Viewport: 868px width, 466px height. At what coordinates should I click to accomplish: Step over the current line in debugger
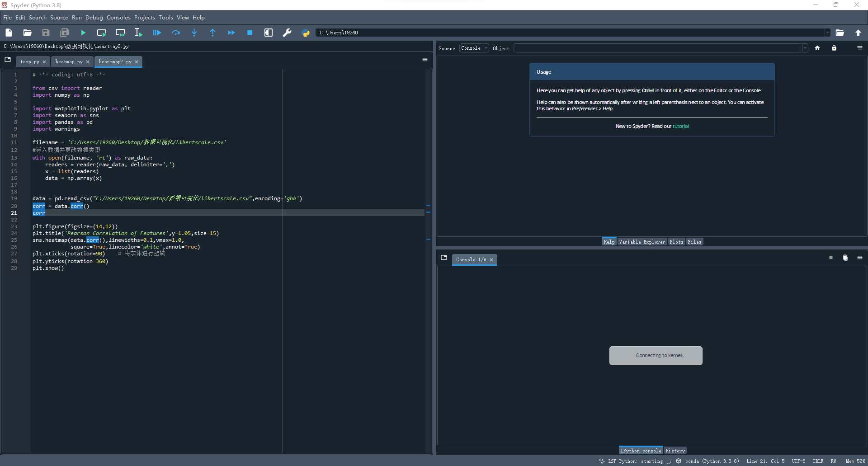coord(175,33)
